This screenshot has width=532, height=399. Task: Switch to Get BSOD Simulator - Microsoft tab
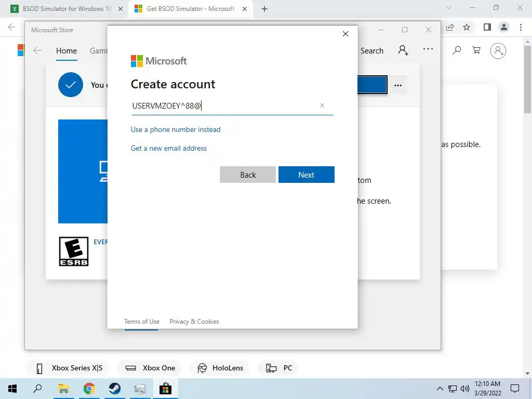point(190,9)
